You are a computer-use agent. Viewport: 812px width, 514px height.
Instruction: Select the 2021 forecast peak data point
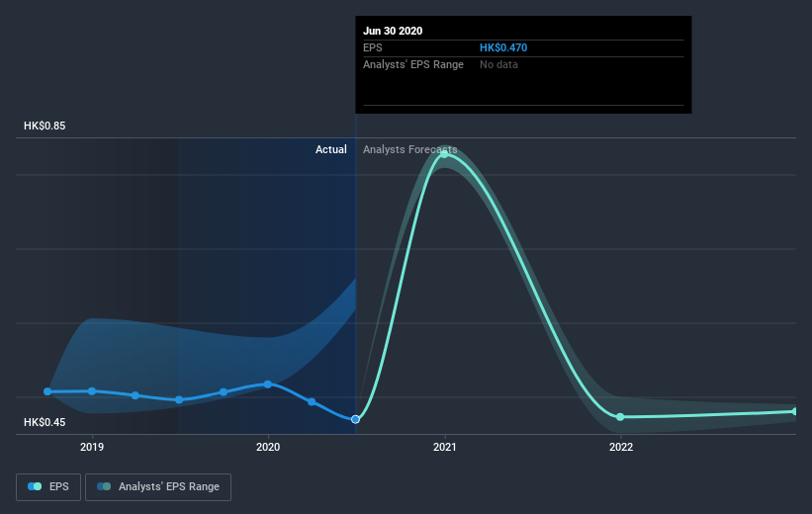click(444, 154)
